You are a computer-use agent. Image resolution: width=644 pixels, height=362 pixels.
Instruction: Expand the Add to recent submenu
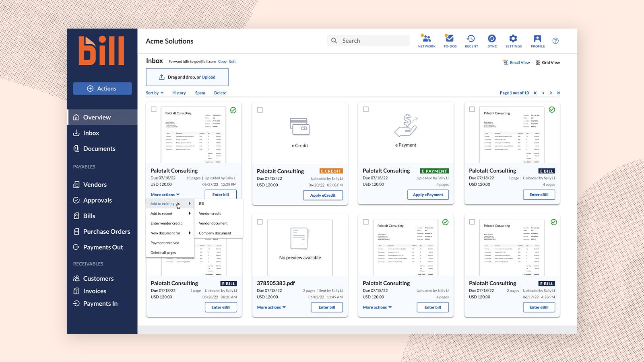(170, 214)
